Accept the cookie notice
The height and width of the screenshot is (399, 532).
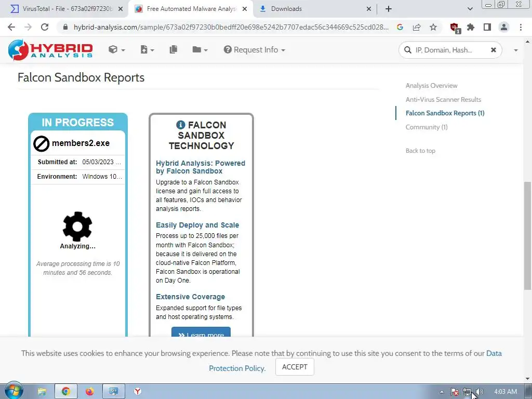[x=295, y=367]
